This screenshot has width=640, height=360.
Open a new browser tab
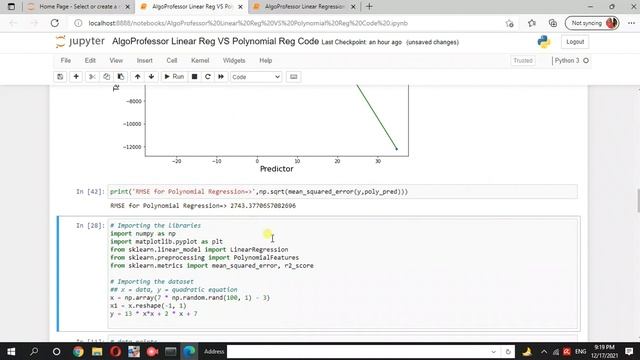(x=369, y=7)
